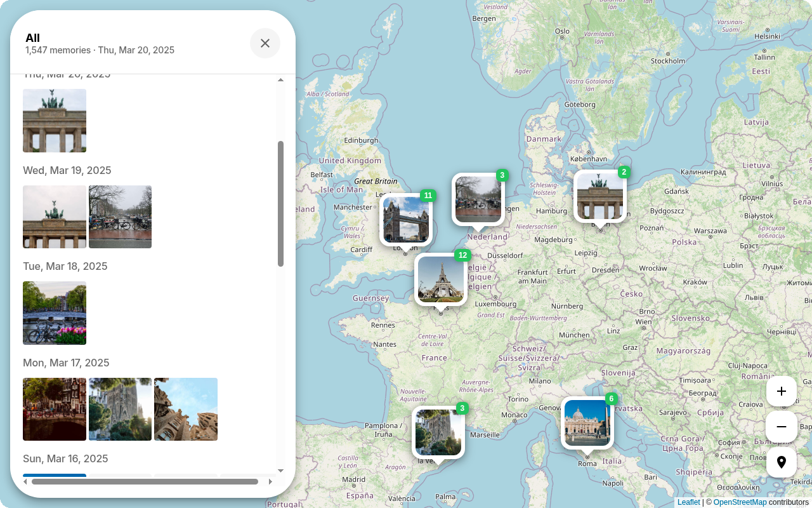Open Wed Mar 19 canal bikes photo
This screenshot has width=812, height=508.
(121, 217)
